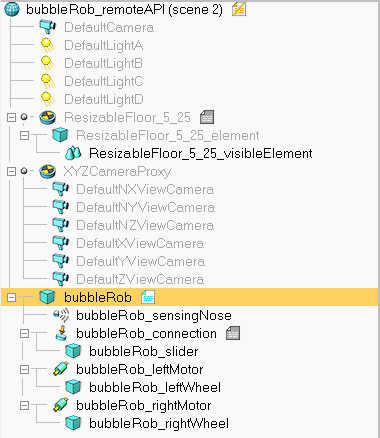Select bubbleRob_rightWheel object
Screen dimensions: 380x438
(x=159, y=423)
